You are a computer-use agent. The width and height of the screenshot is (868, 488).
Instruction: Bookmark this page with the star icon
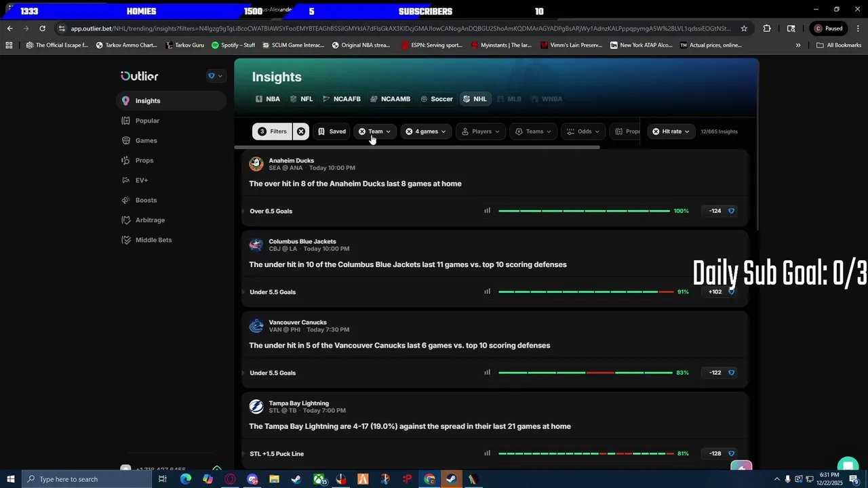(744, 28)
